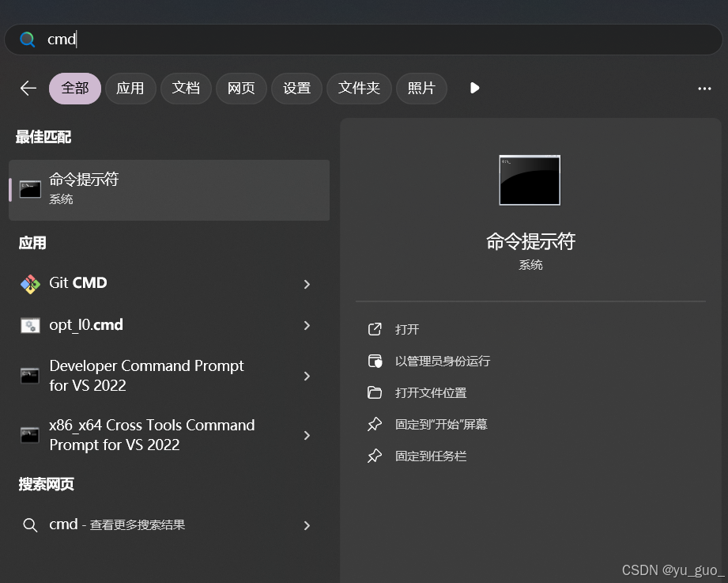This screenshot has width=728, height=583.
Task: Switch to the 照片 filter tab
Action: tap(421, 89)
